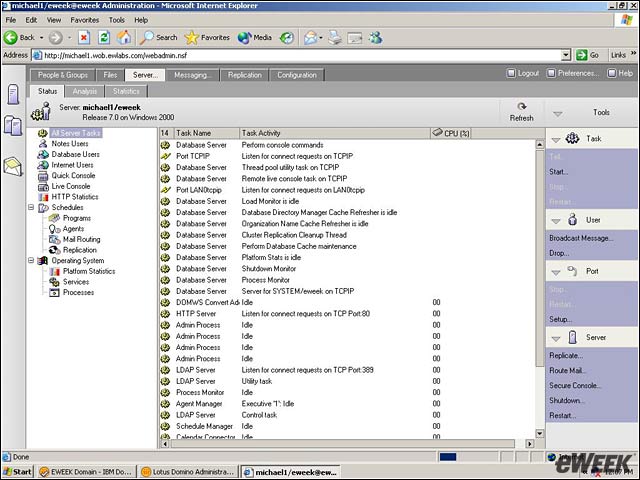
Task: Click task list scroll down arrow
Action: [x=540, y=433]
